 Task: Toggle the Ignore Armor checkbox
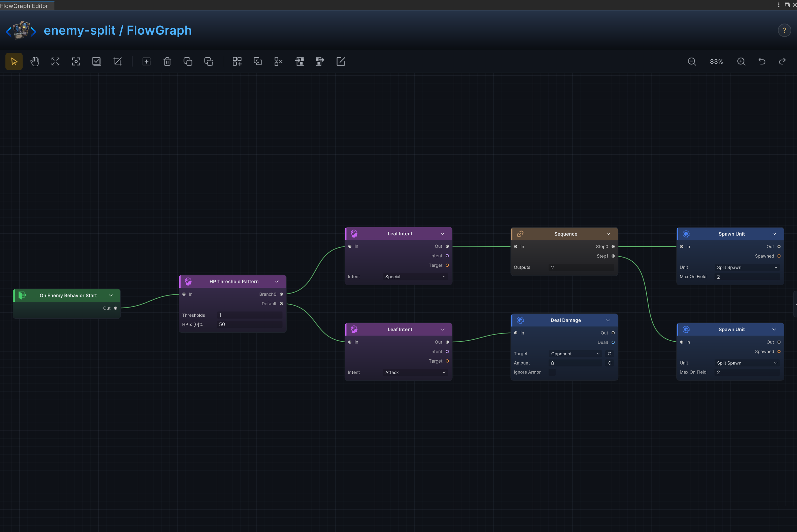click(552, 372)
